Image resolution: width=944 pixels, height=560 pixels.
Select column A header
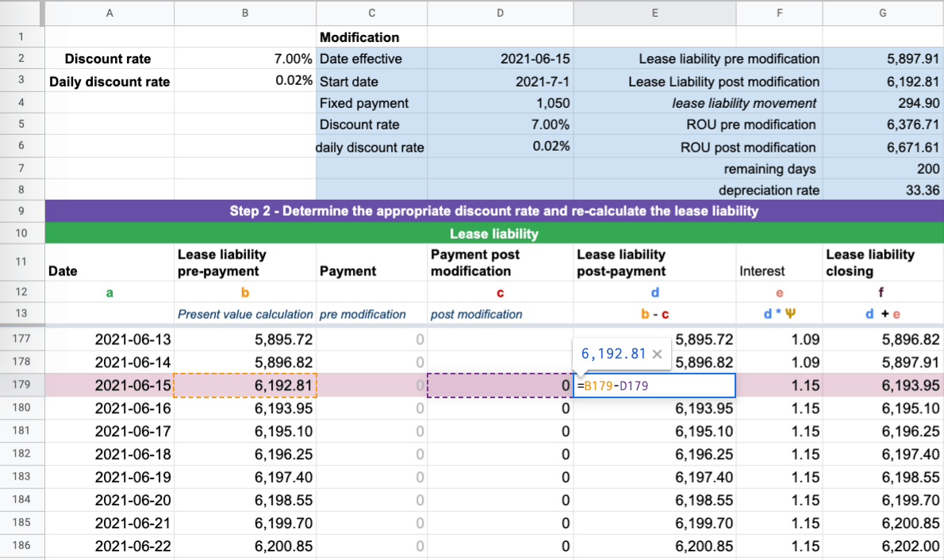coord(109,13)
